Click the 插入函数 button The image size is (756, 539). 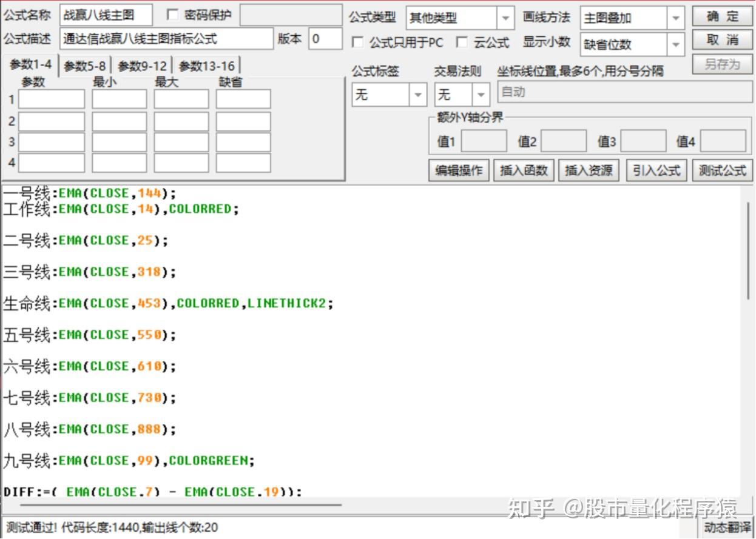tap(524, 170)
